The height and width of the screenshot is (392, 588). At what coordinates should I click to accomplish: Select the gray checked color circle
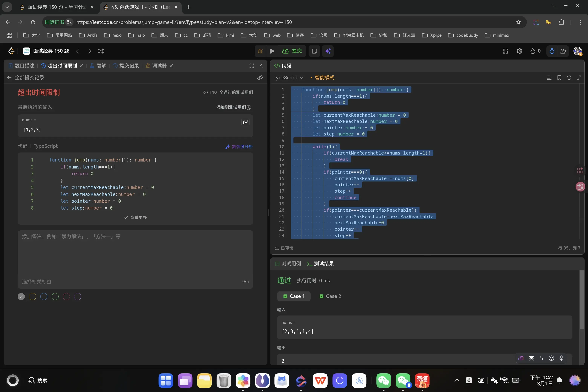coord(21,296)
